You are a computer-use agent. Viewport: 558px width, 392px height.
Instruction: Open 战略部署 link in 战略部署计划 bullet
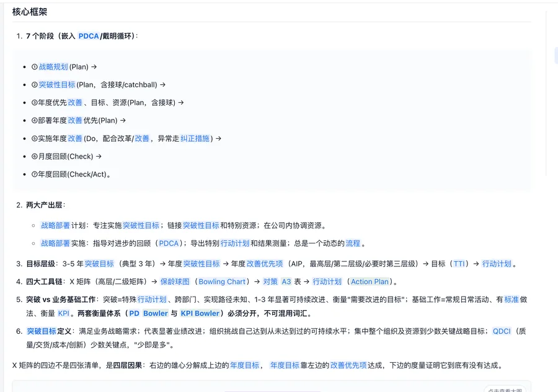coord(56,225)
